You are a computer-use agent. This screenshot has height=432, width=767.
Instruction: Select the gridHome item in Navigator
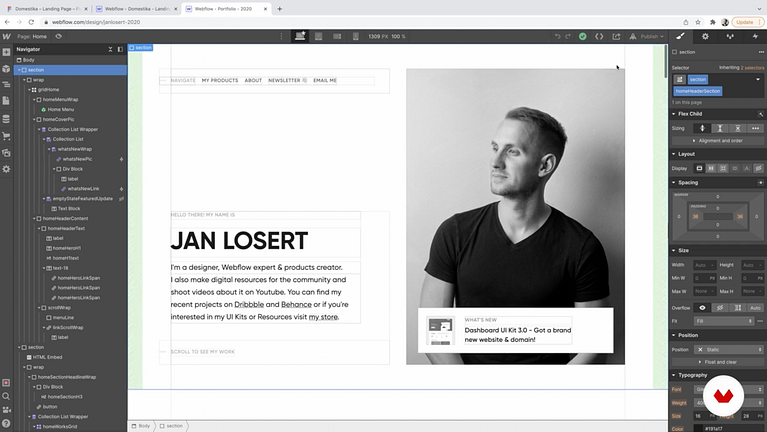point(50,90)
